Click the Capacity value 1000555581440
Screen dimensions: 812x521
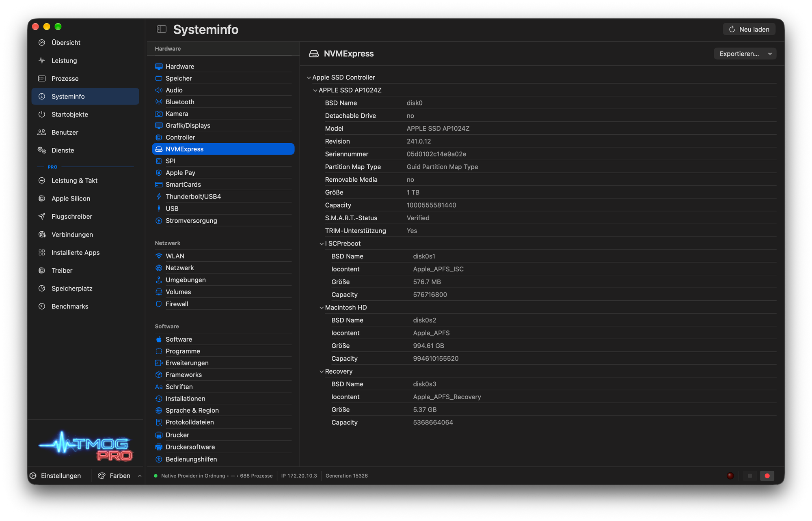[x=431, y=205]
